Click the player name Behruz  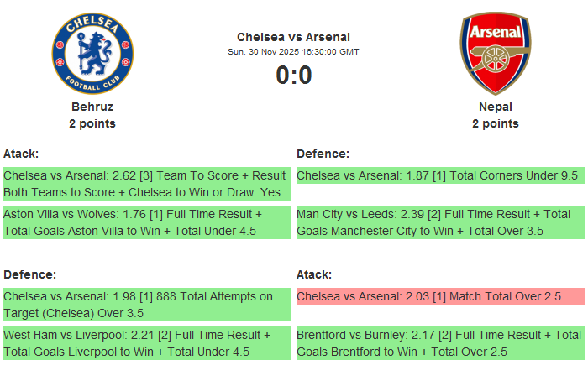pyautogui.click(x=92, y=107)
